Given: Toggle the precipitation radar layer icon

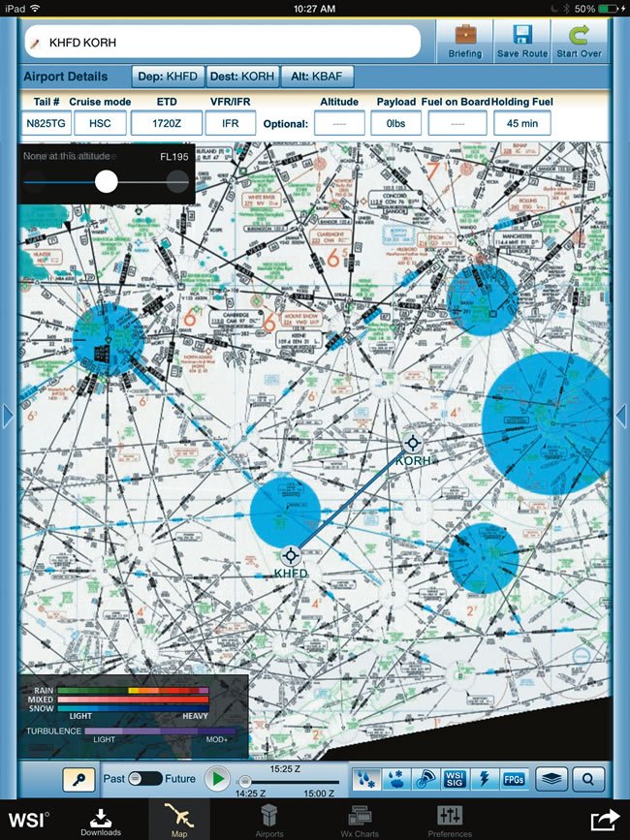Looking at the screenshot, I should click(367, 779).
